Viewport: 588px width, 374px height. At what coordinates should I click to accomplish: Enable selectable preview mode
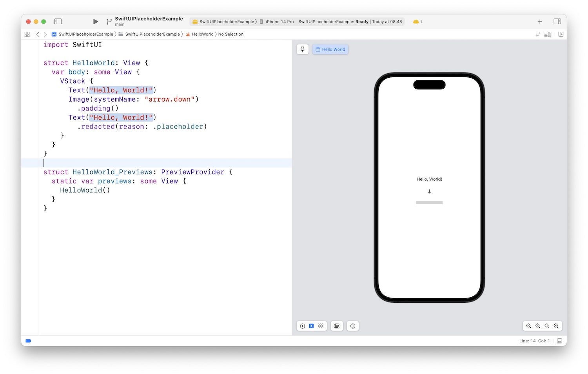tap(312, 326)
